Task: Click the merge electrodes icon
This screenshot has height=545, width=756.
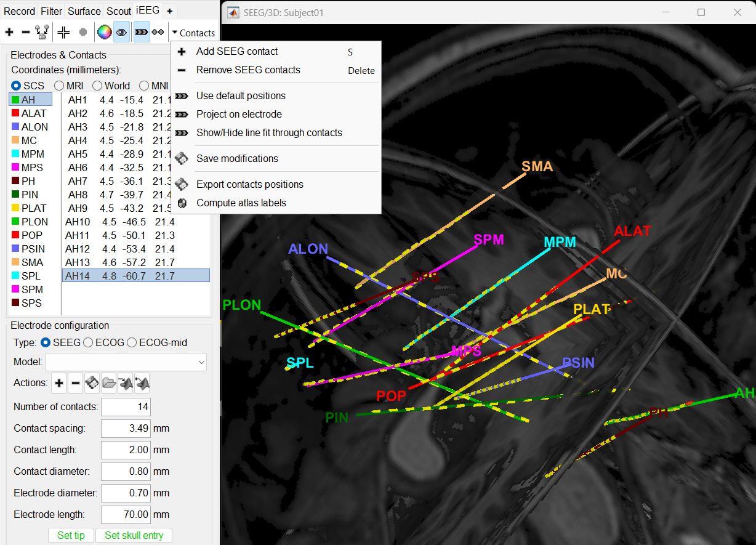Action: tap(42, 32)
